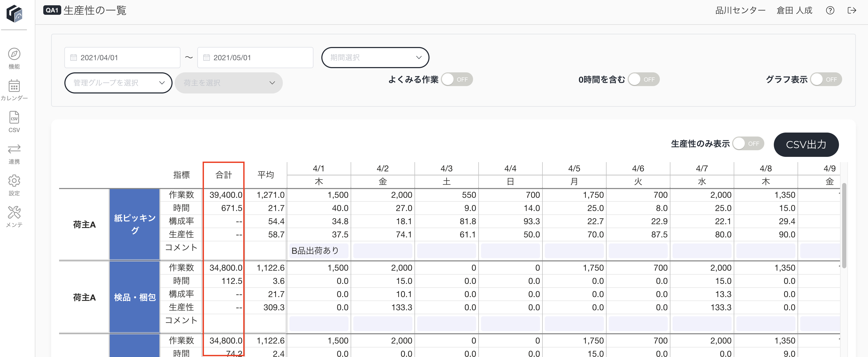Click the 平均 column header
Image resolution: width=868 pixels, height=357 pixels.
pyautogui.click(x=265, y=175)
